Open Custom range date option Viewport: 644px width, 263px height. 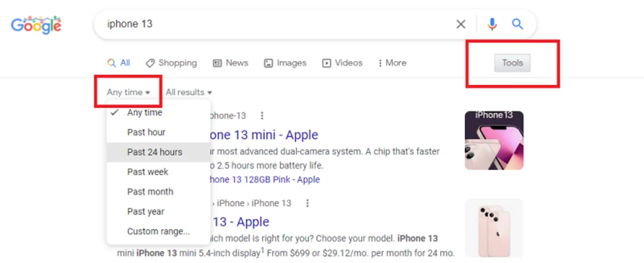tap(159, 232)
